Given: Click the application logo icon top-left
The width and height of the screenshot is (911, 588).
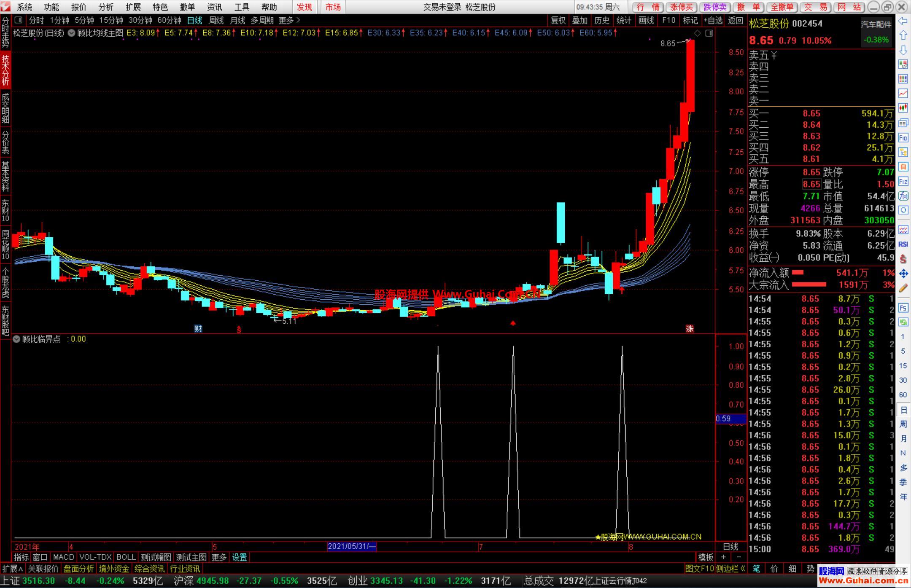Looking at the screenshot, I should click(5, 7).
